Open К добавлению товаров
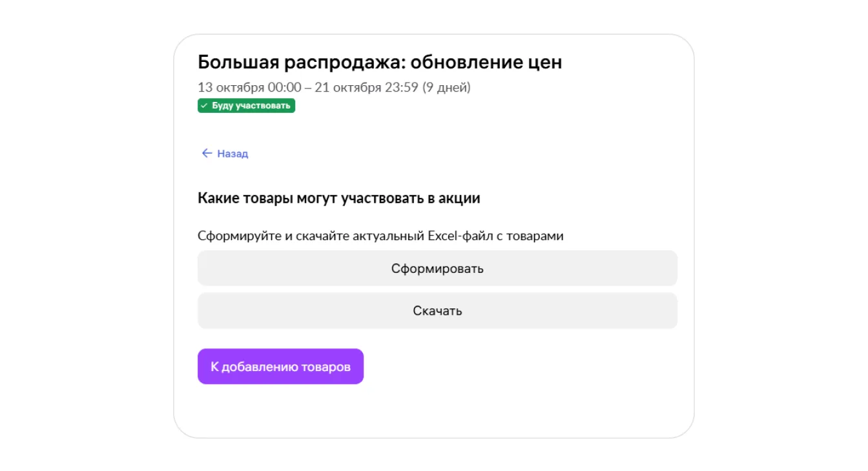 pos(280,366)
